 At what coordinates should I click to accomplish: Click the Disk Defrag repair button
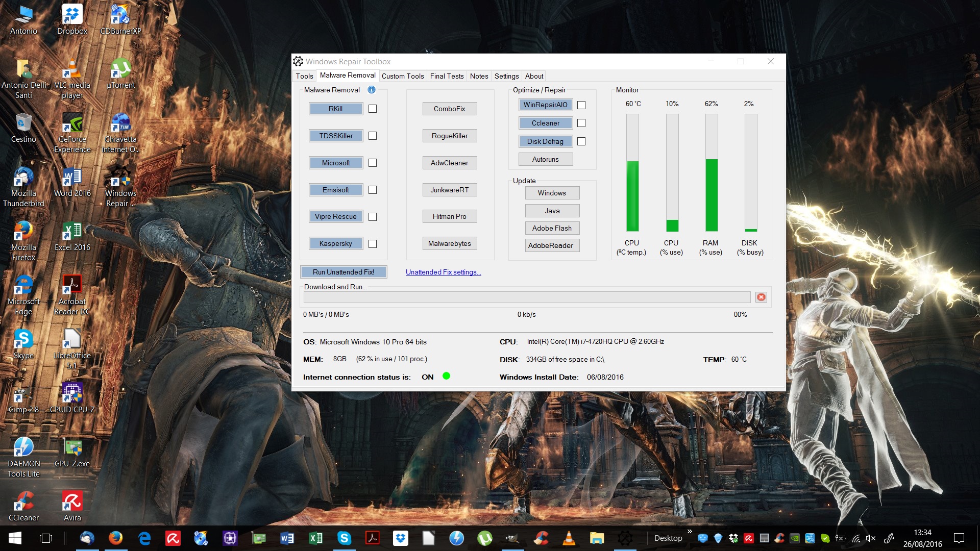pos(546,141)
